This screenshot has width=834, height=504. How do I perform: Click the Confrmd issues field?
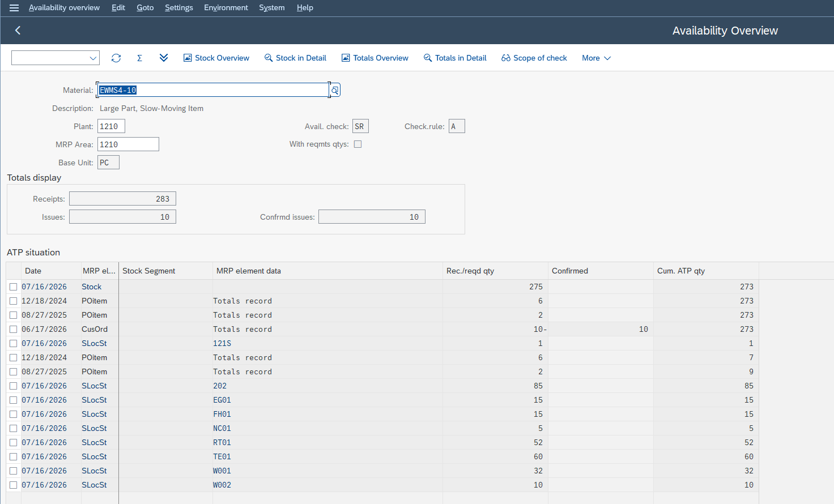click(372, 217)
